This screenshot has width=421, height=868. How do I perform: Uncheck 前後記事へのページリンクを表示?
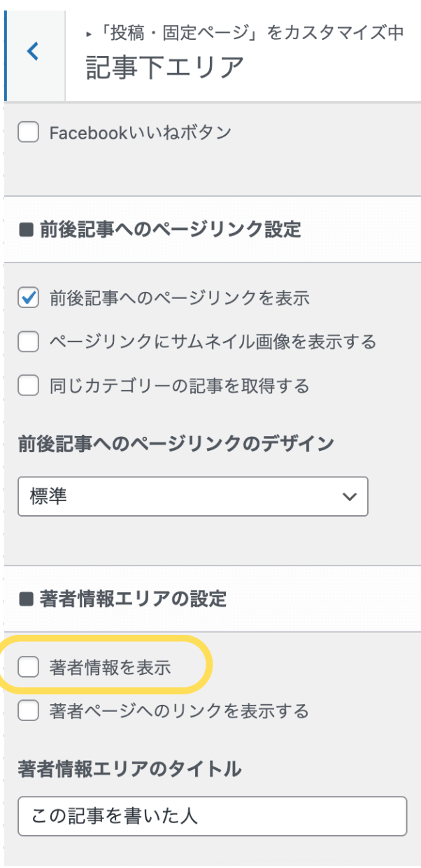[28, 298]
